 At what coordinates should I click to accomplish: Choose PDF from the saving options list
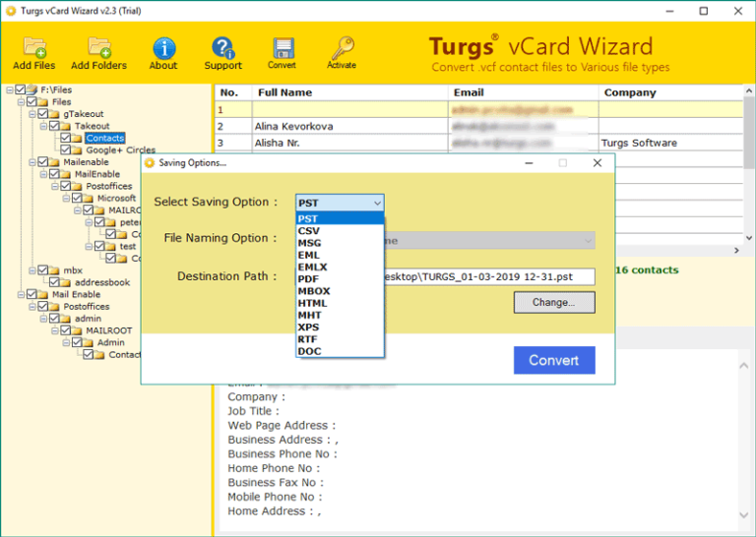click(340, 279)
